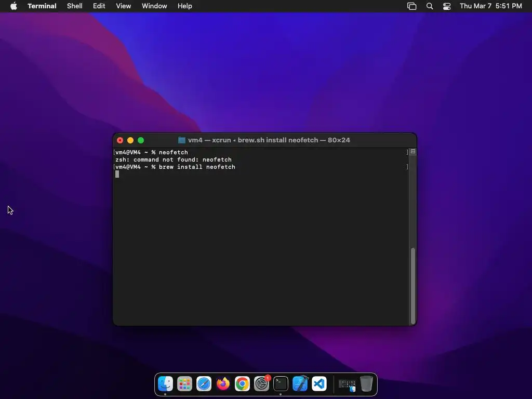Open the Edit menu
Screen dimensions: 532x399
pyautogui.click(x=99, y=6)
